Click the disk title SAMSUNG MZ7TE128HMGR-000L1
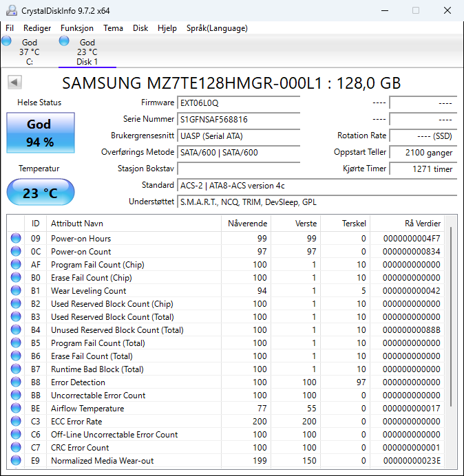 (x=192, y=83)
